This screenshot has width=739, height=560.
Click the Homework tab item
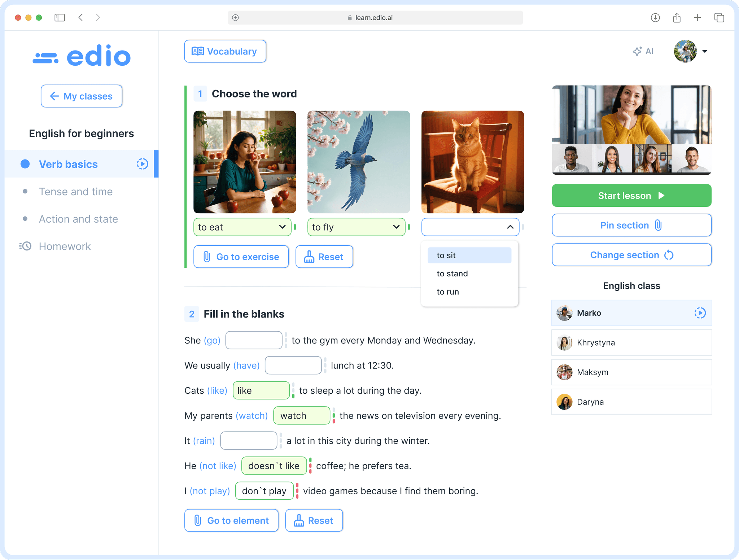65,246
